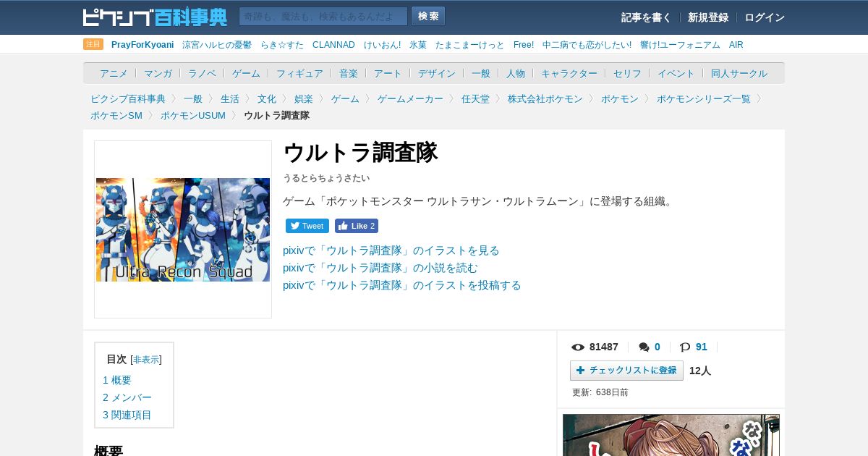Click the 株式会社ポケモン breadcrumb
Image resolution: width=868 pixels, height=456 pixels.
tap(545, 99)
